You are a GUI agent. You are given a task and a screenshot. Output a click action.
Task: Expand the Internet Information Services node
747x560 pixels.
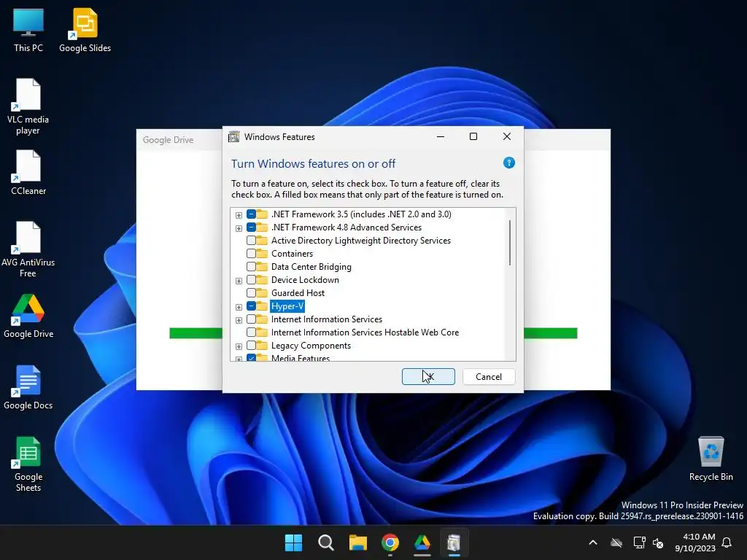click(x=239, y=320)
